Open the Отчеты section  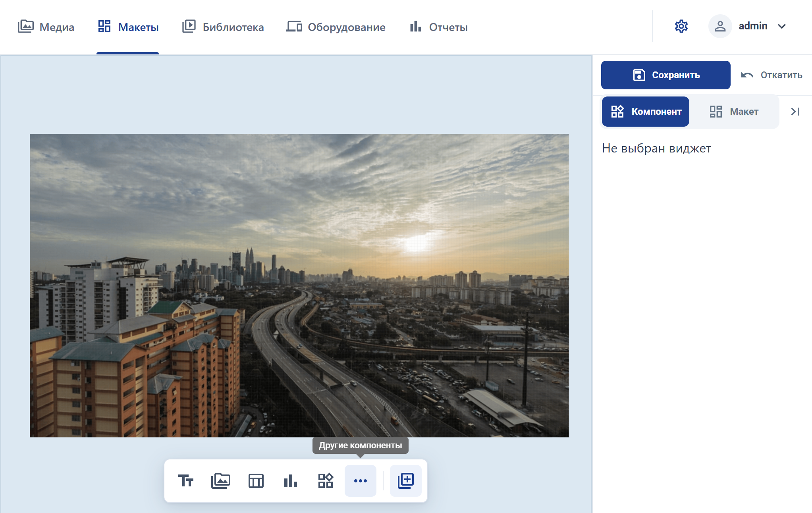(x=439, y=27)
